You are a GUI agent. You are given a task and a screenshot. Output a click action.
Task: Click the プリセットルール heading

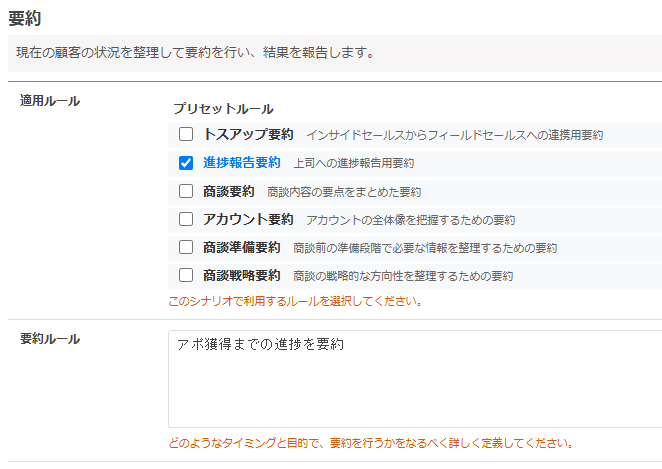(x=222, y=108)
